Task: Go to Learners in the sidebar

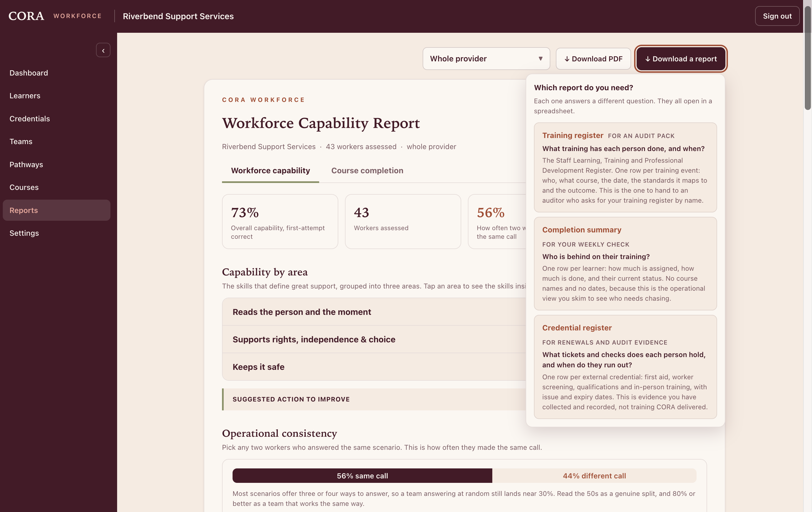Action: point(56,96)
